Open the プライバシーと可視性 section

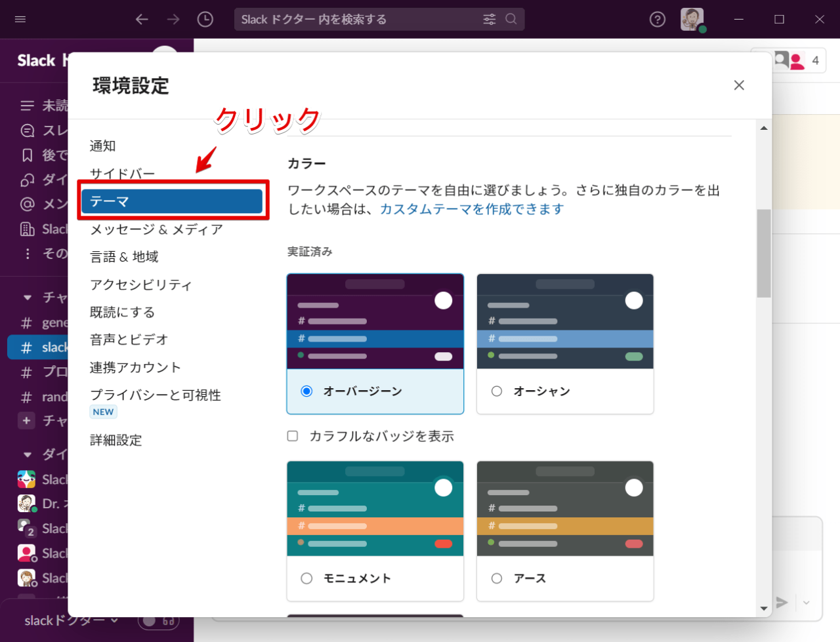pos(155,395)
